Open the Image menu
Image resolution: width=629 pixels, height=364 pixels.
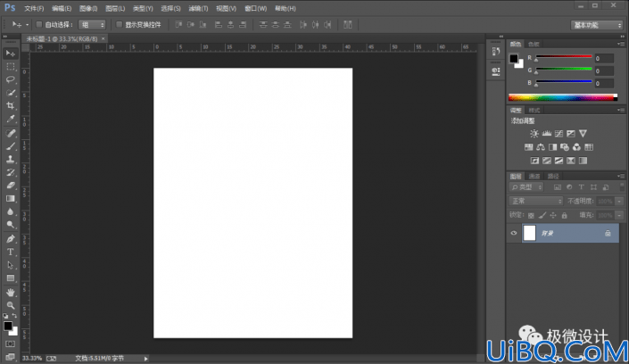point(88,8)
